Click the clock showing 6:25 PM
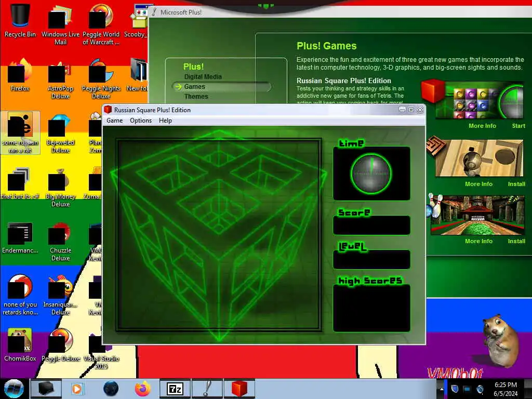 506,389
